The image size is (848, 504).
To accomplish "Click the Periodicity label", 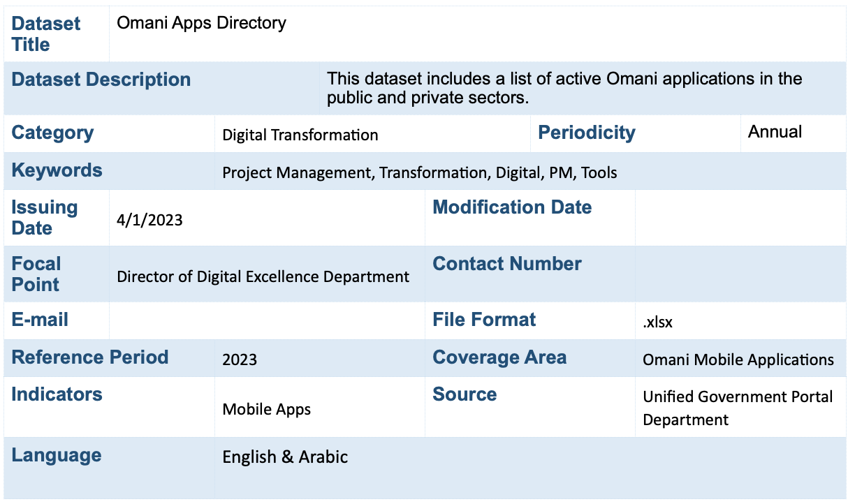I will tap(586, 133).
